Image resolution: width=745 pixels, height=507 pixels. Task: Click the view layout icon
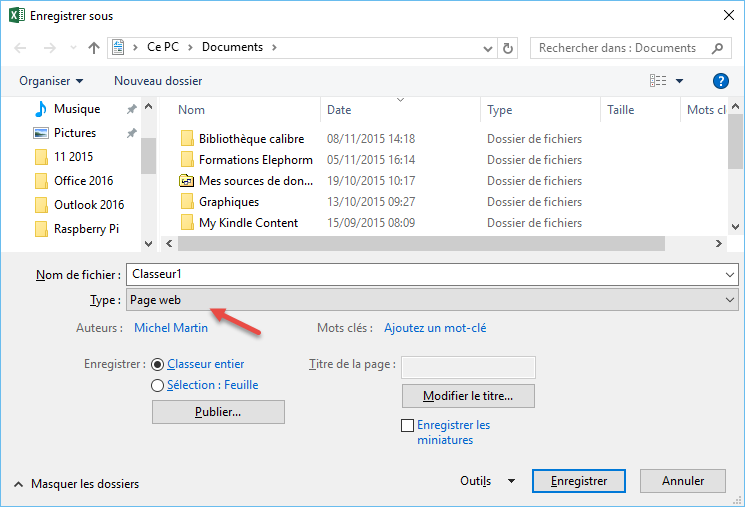pyautogui.click(x=658, y=81)
